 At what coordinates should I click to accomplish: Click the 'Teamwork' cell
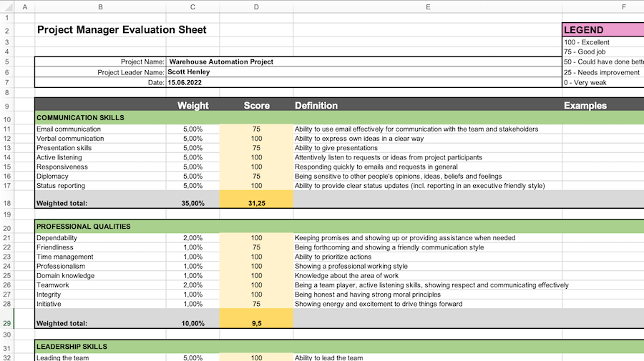[101, 285]
